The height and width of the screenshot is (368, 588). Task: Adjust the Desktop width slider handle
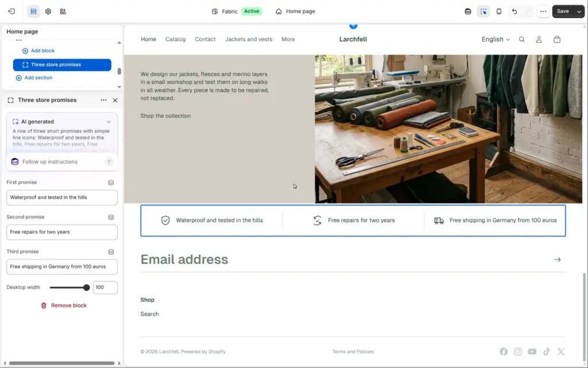click(x=87, y=287)
